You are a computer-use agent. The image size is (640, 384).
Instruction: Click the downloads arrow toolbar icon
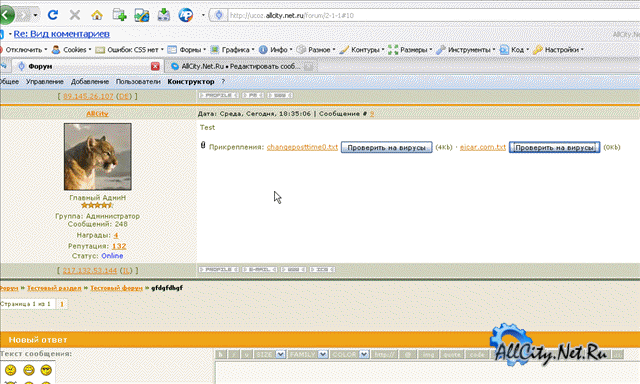coord(164,15)
